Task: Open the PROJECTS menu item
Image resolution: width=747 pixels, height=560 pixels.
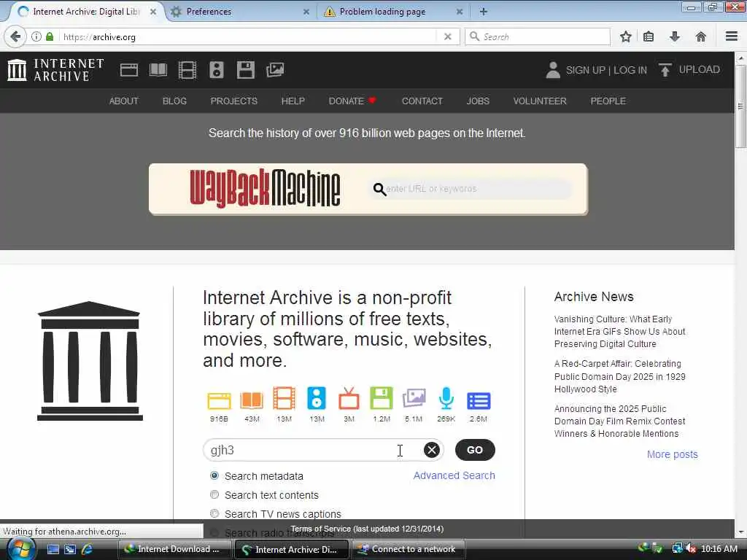Action: point(234,101)
